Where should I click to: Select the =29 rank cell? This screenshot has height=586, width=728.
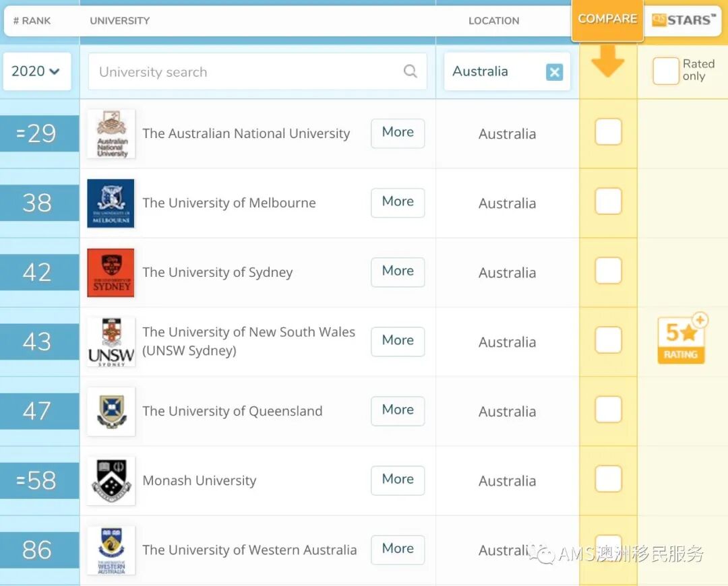point(40,133)
